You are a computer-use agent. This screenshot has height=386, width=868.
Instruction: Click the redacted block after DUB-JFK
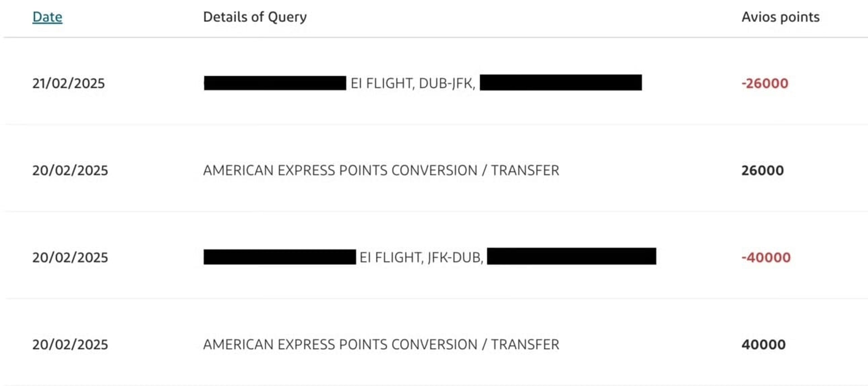point(561,82)
